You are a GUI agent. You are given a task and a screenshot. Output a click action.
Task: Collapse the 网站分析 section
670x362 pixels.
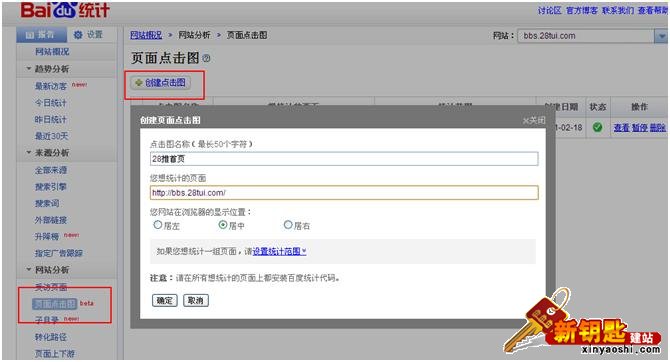pyautogui.click(x=29, y=269)
